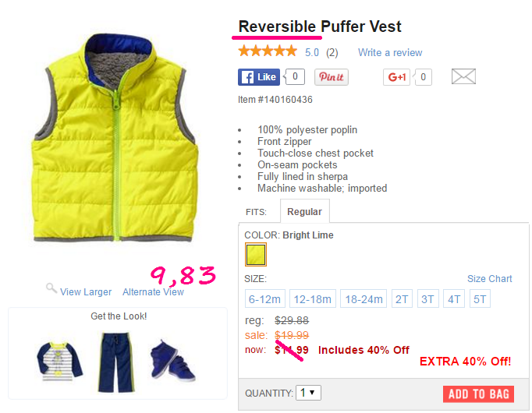Open the blue sneakers thumbnail

(172, 360)
